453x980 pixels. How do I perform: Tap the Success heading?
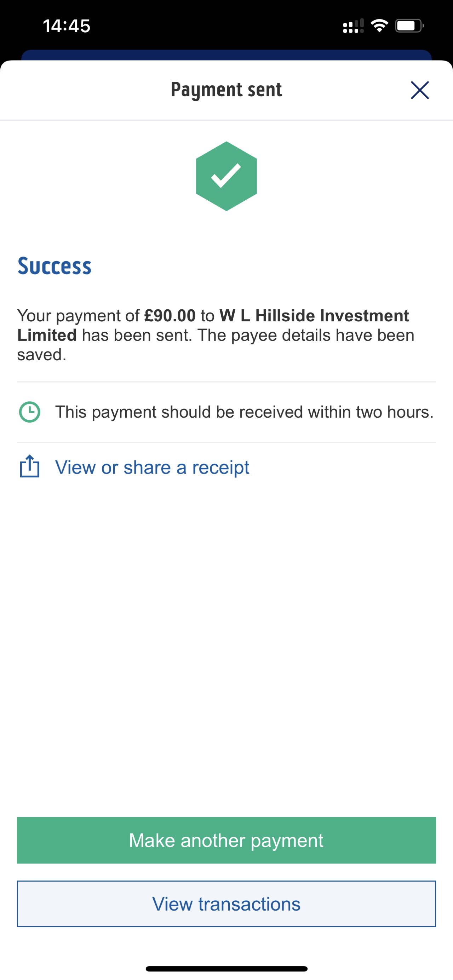pyautogui.click(x=55, y=266)
